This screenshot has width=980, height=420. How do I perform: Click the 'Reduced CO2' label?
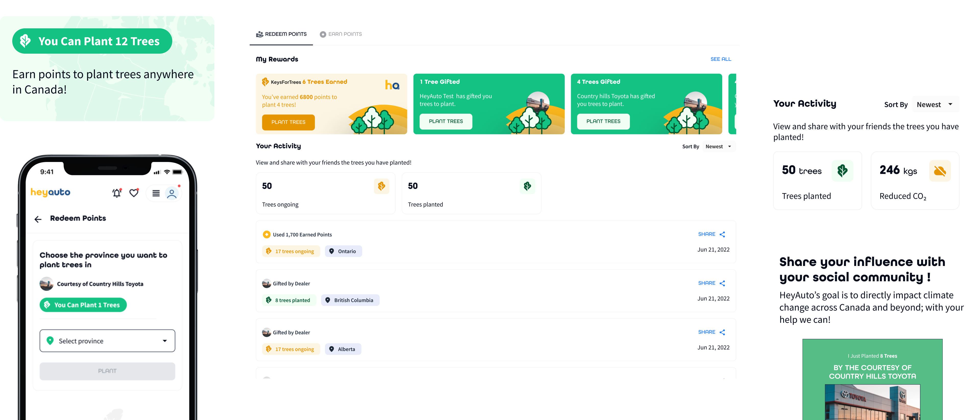tap(903, 196)
